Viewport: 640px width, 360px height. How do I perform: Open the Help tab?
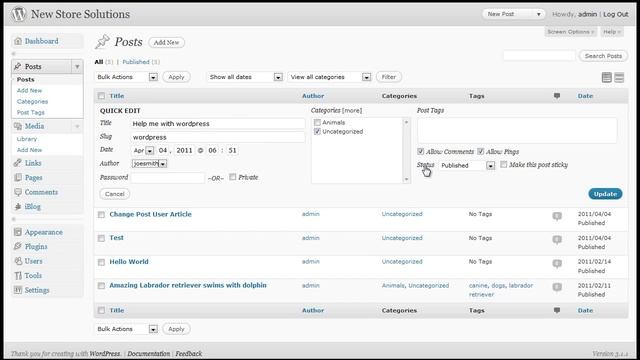(611, 32)
